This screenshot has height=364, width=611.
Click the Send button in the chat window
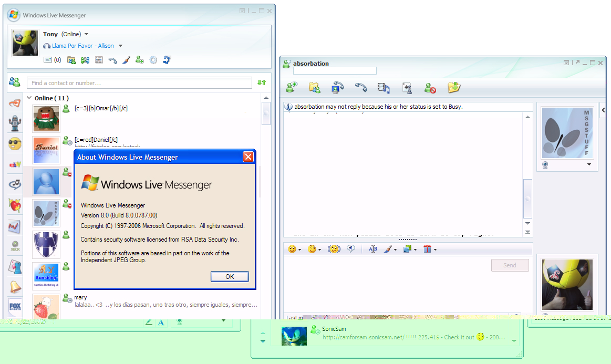510,265
